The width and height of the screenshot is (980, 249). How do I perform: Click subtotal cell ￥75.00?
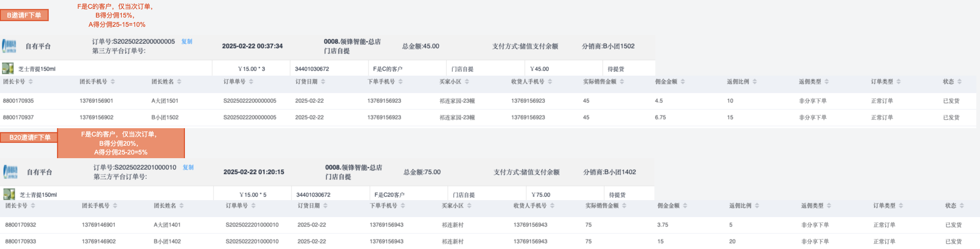pos(540,195)
